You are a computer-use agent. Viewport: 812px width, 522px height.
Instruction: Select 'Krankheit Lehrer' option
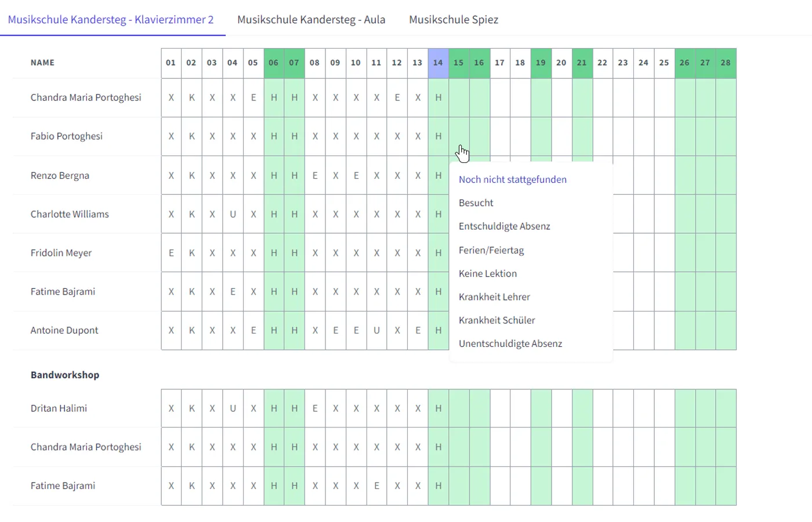[494, 296]
